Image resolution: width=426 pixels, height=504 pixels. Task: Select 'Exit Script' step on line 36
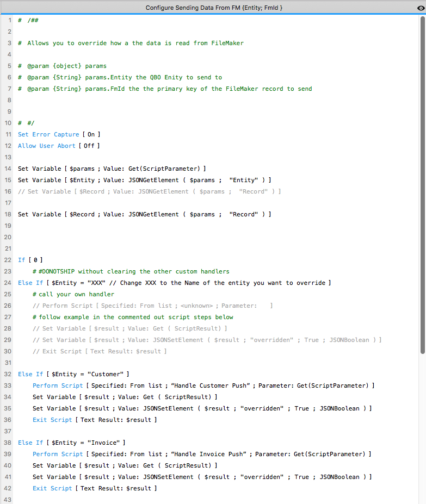pos(95,420)
